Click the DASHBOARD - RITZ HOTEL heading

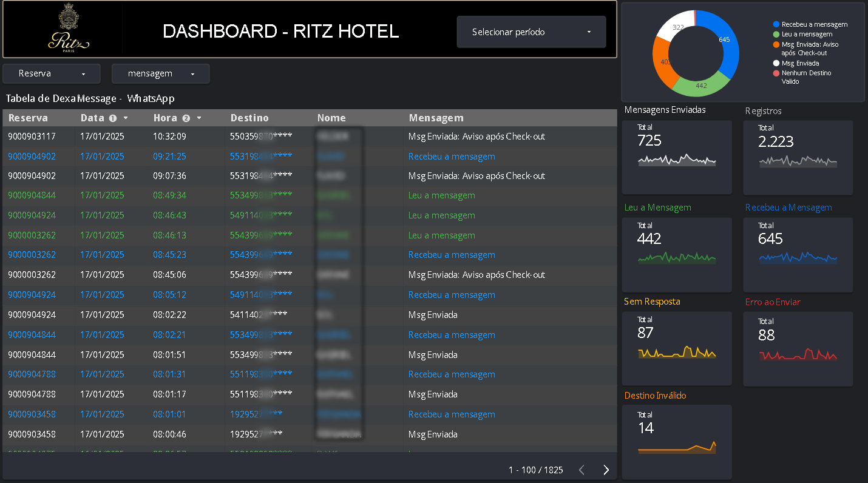281,32
